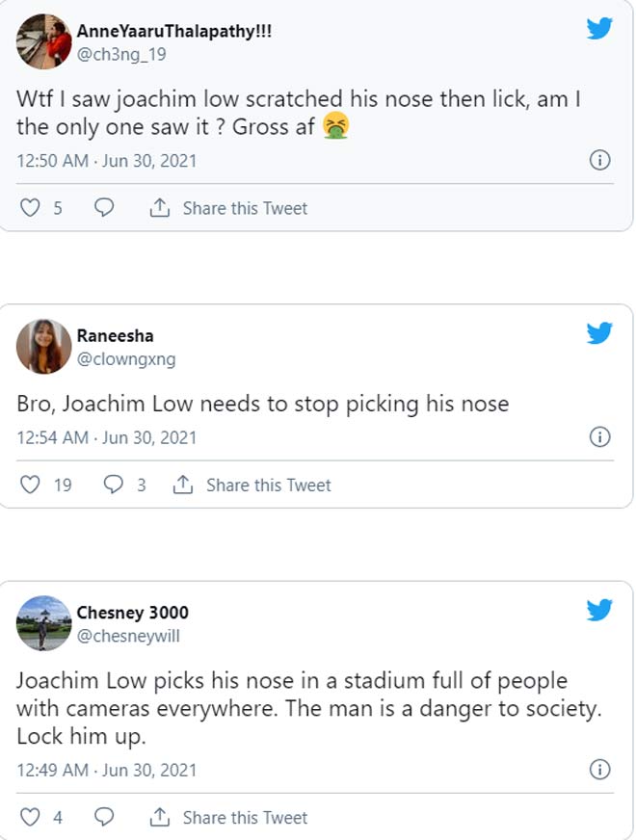This screenshot has height=840, width=636.
Task: Open the @ch3ng_19 profile handle
Action: pyautogui.click(x=121, y=54)
